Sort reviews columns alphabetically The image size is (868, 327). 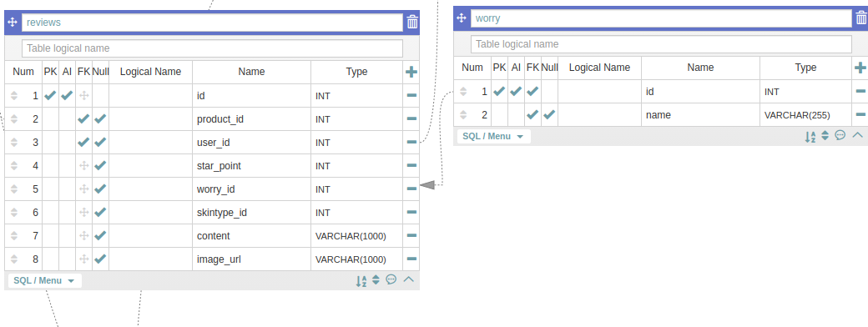[x=361, y=280]
